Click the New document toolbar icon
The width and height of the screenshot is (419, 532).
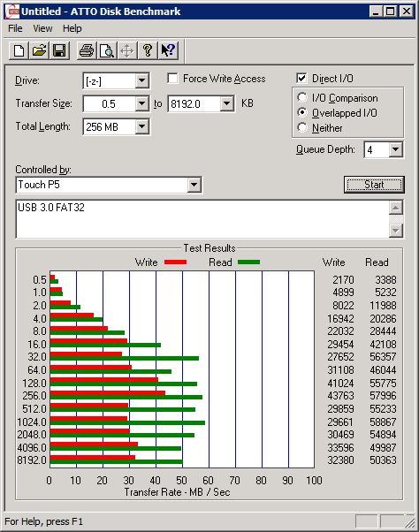(x=19, y=51)
